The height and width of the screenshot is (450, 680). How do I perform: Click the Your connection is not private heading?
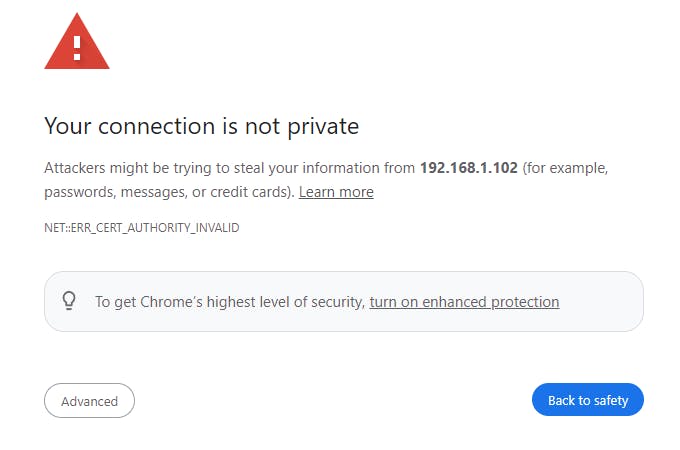[x=202, y=127]
